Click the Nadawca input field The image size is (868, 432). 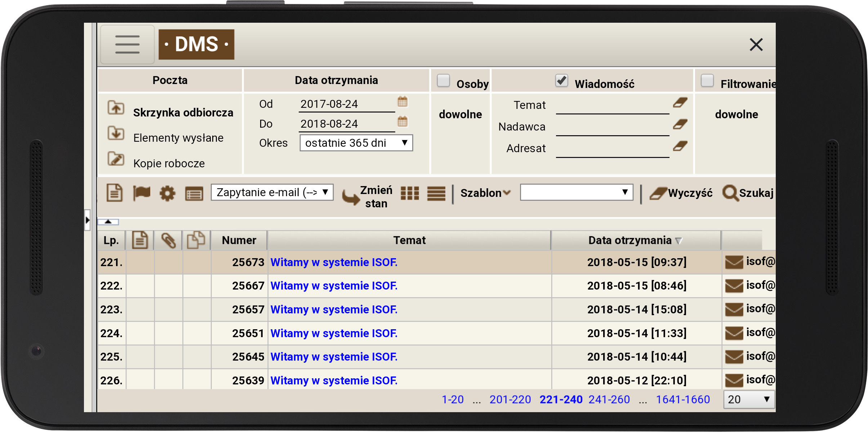coord(612,129)
